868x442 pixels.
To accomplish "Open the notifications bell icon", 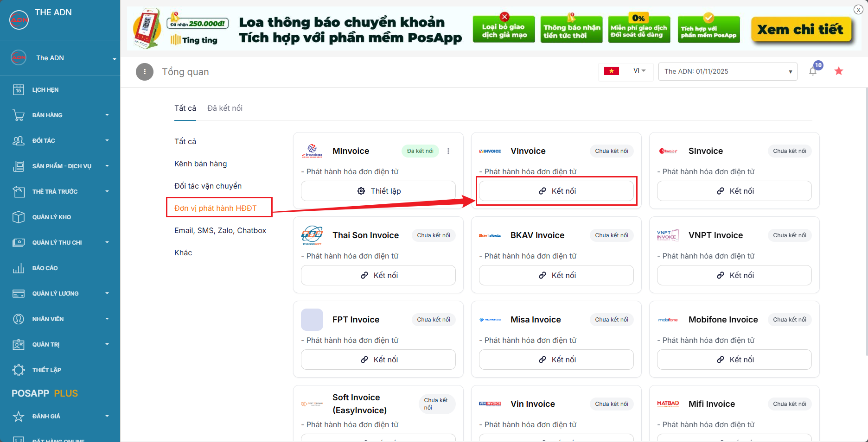I will point(813,71).
